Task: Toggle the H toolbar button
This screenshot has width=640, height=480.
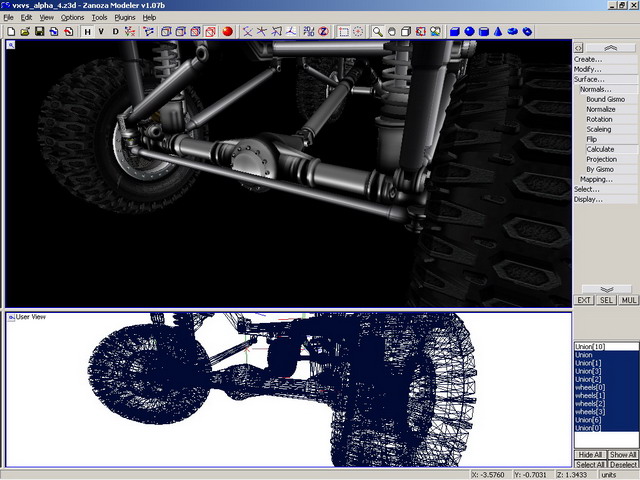Action: click(87, 31)
